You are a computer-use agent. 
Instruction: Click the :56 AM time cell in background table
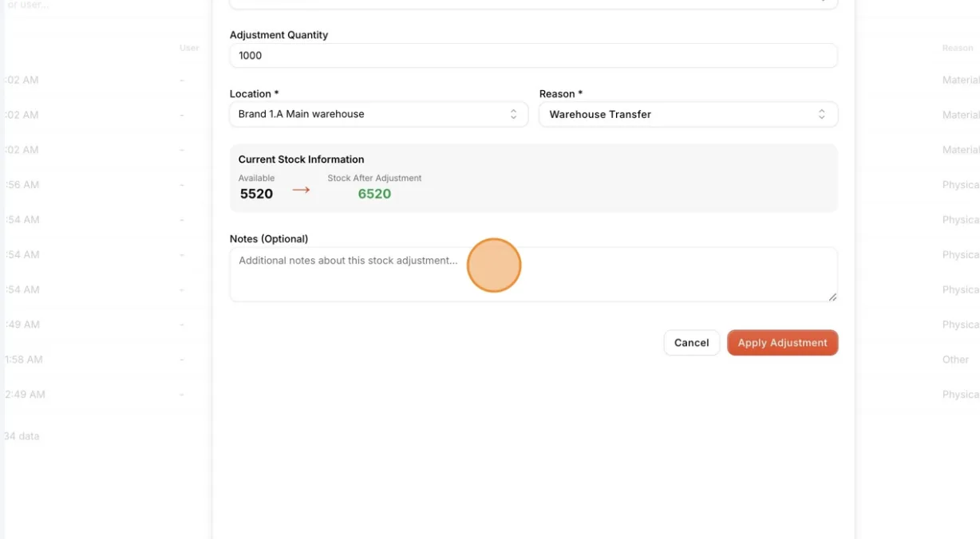22,185
